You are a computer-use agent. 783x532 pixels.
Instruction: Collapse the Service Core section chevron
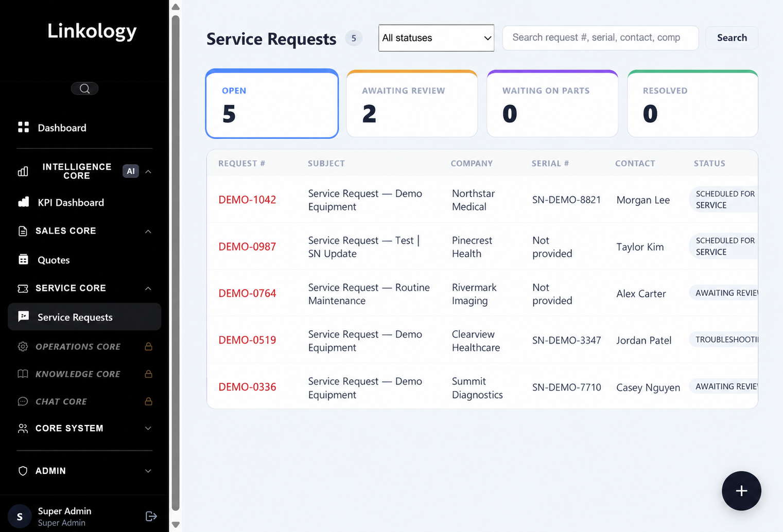(148, 288)
